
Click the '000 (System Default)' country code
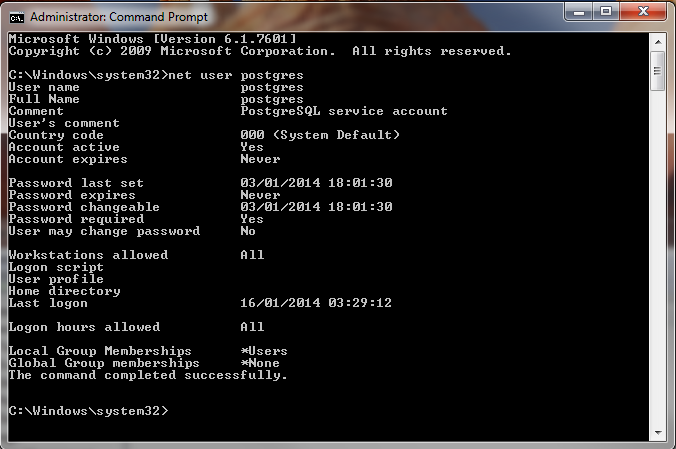[320, 135]
